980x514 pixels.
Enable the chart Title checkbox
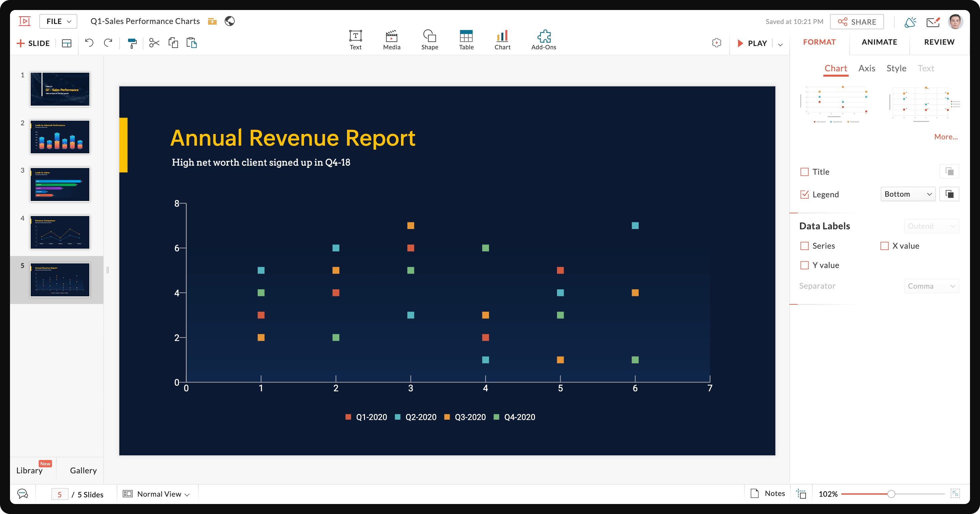[805, 172]
